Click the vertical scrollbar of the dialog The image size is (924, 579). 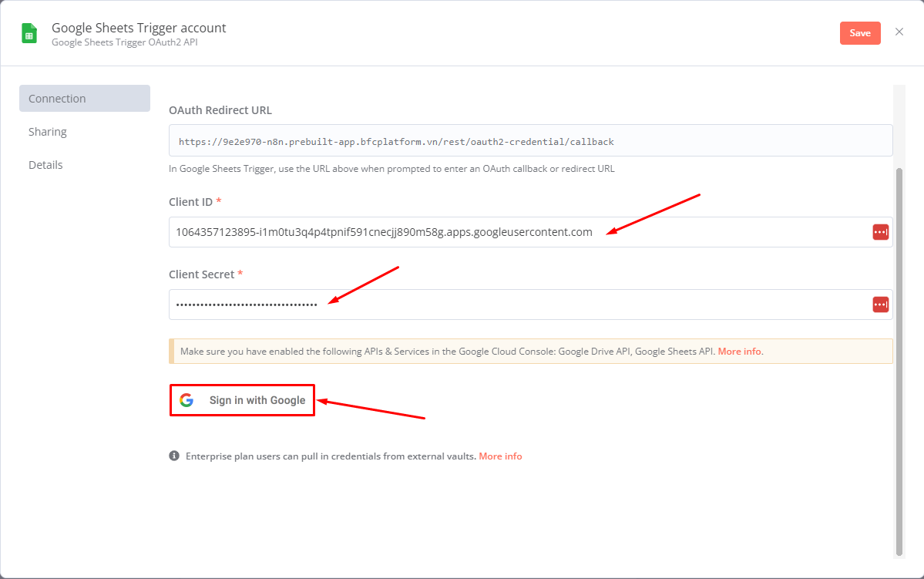coord(899,361)
